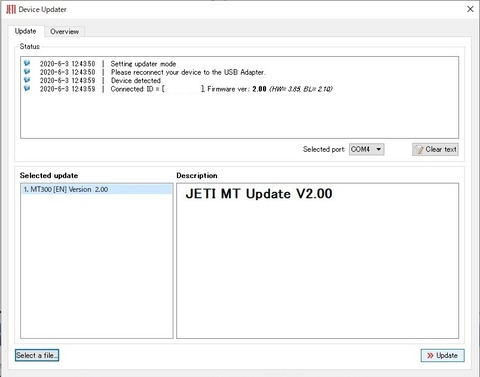The height and width of the screenshot is (377, 480).
Task: Click the timestamp 2020-6-3 12:43:59 on Connected line
Action: pos(67,89)
